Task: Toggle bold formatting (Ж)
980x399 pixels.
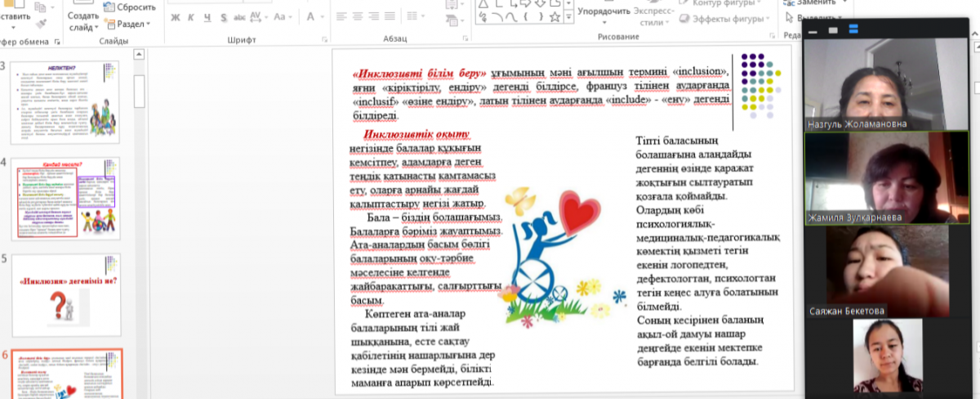Action: click(176, 16)
